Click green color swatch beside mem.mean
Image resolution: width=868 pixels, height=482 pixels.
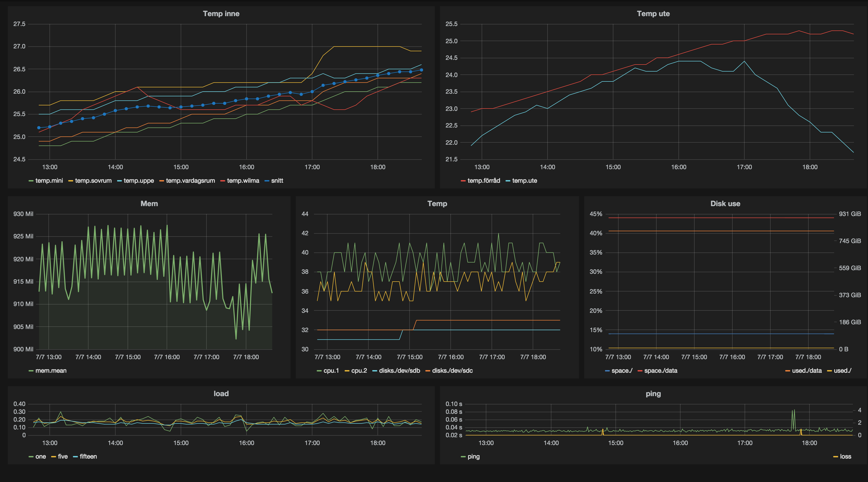click(31, 371)
